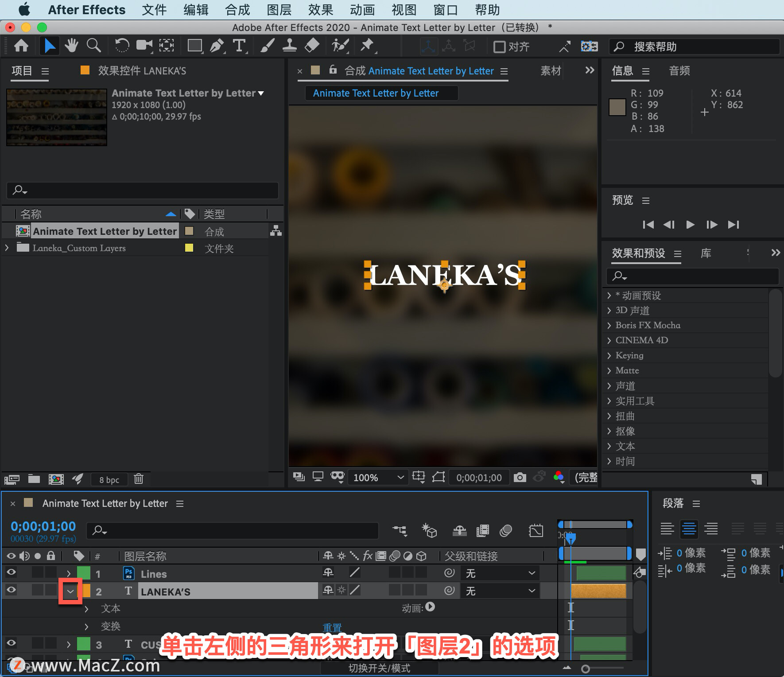The width and height of the screenshot is (784, 677).
Task: Toggle shy switch on Lines layer
Action: pyautogui.click(x=328, y=572)
